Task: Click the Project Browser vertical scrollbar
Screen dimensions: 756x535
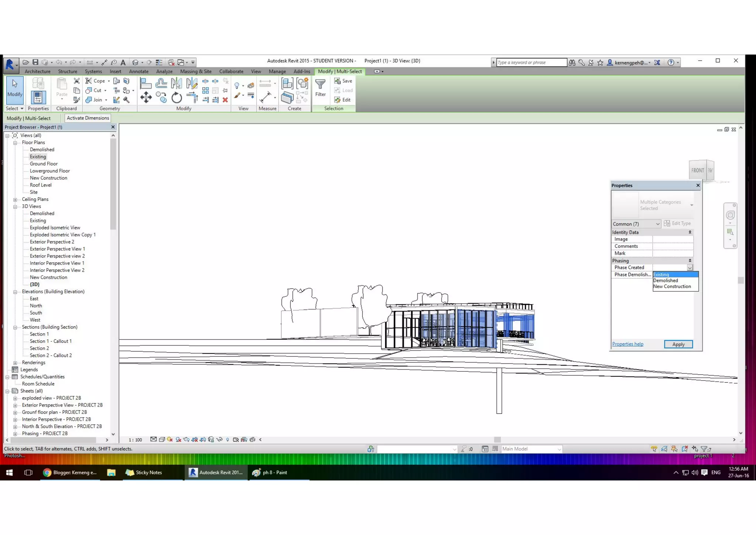Action: coord(113,185)
